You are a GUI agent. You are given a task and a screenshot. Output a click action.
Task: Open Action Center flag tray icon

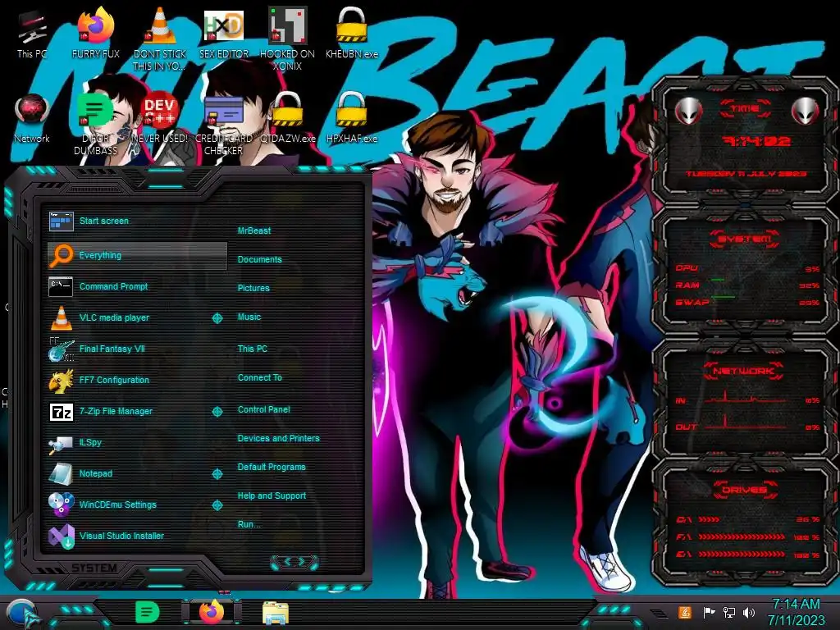tap(709, 612)
